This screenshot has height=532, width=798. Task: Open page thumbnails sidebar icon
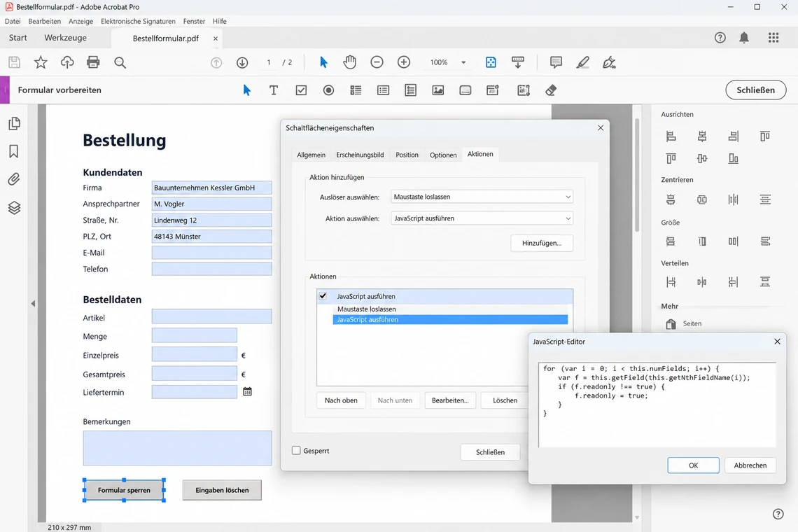(x=14, y=123)
